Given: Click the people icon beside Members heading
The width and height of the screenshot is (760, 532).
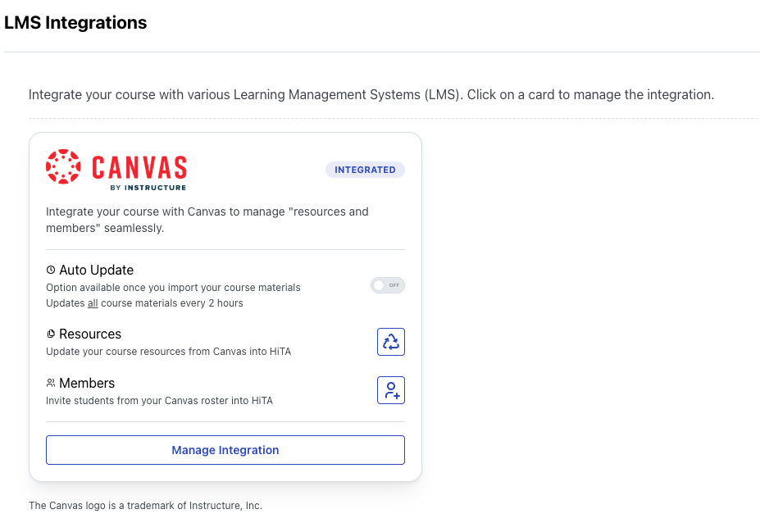Looking at the screenshot, I should coord(51,384).
